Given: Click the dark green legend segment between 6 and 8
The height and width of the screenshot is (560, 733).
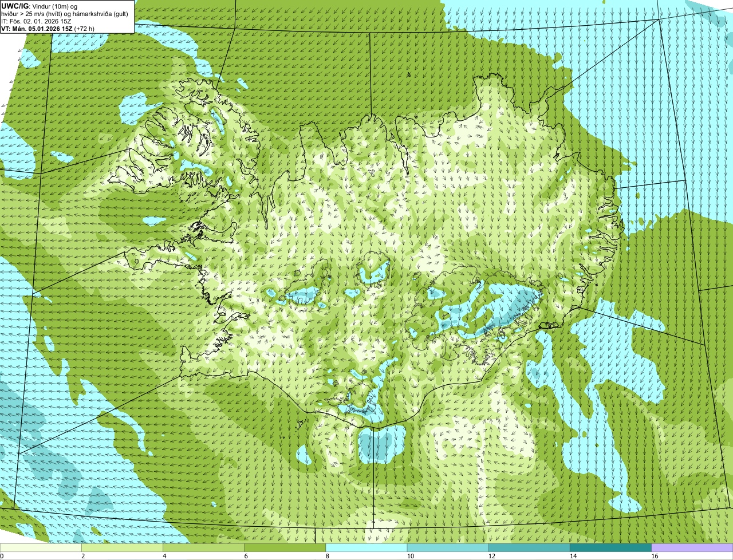Looking at the screenshot, I should [x=285, y=548].
